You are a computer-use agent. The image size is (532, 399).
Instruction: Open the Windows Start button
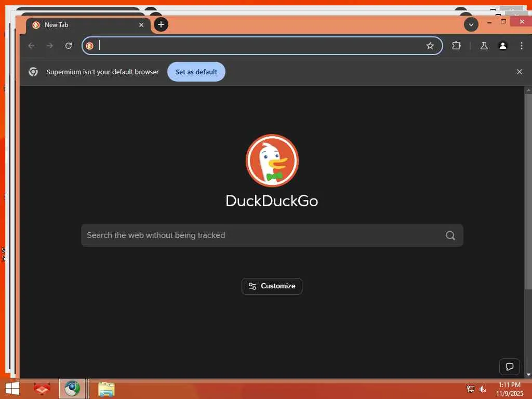click(12, 389)
